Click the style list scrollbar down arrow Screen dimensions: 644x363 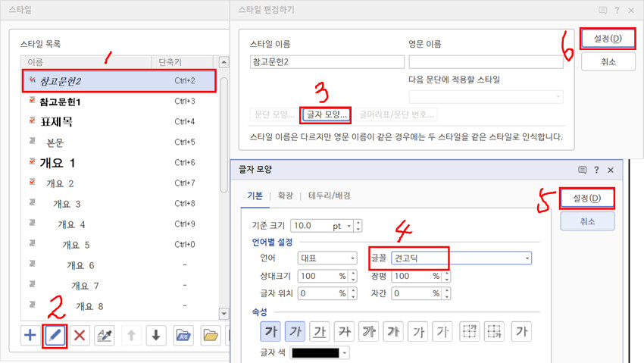click(224, 314)
